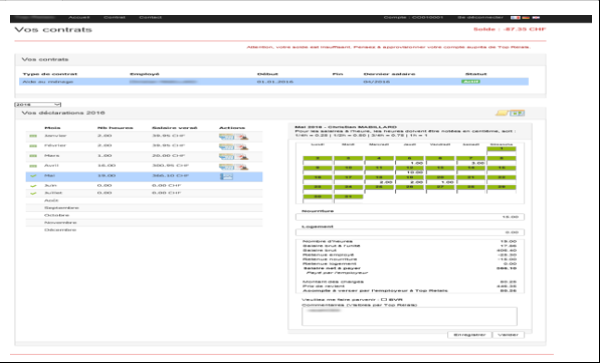
Task: Open the Contact menu
Action: tap(150, 18)
